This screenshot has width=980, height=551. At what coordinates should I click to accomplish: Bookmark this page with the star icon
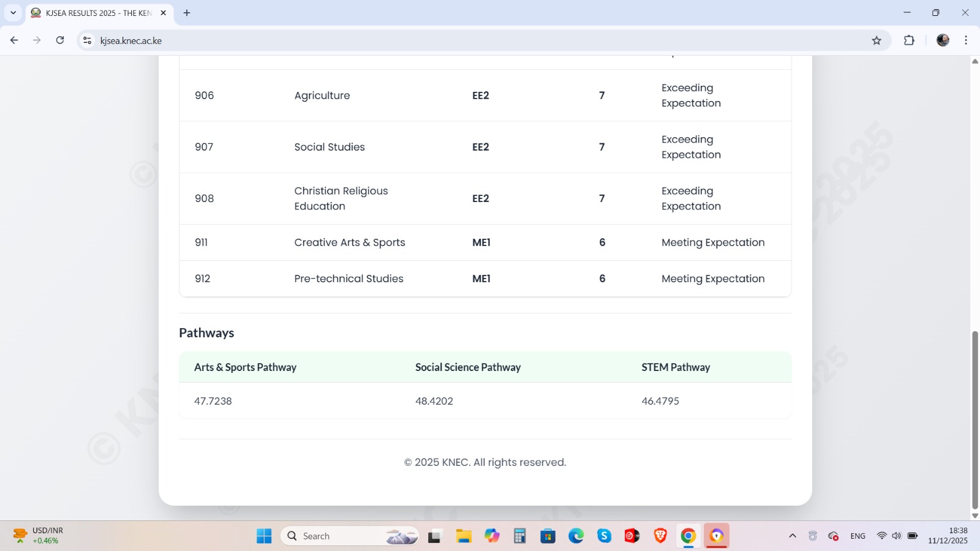pos(876,40)
